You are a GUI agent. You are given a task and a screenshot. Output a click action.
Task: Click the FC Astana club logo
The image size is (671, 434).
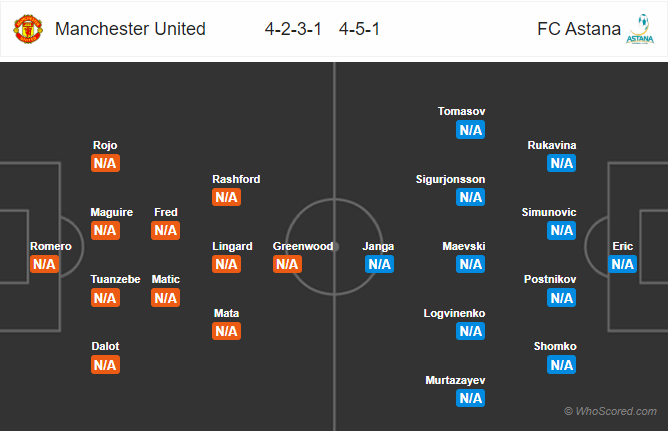click(640, 29)
